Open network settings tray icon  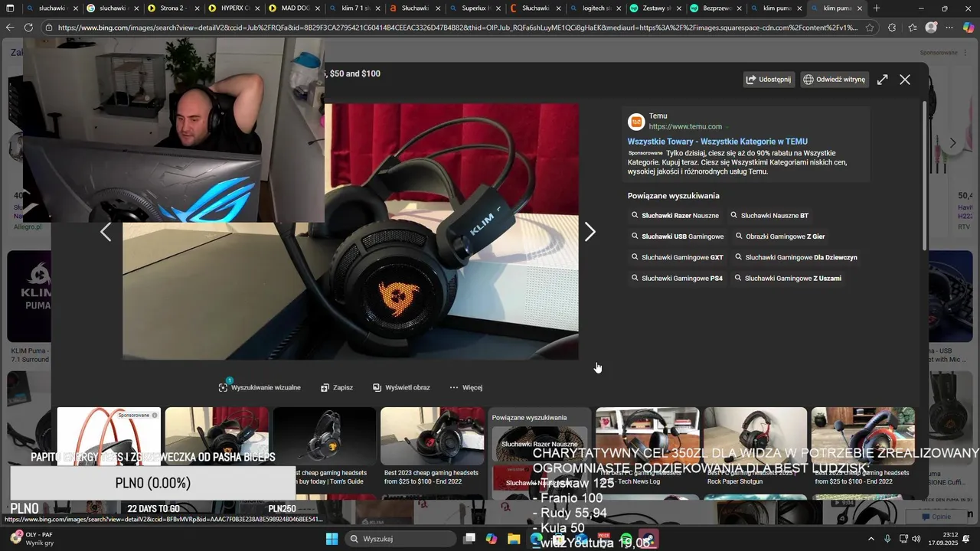coord(903,539)
